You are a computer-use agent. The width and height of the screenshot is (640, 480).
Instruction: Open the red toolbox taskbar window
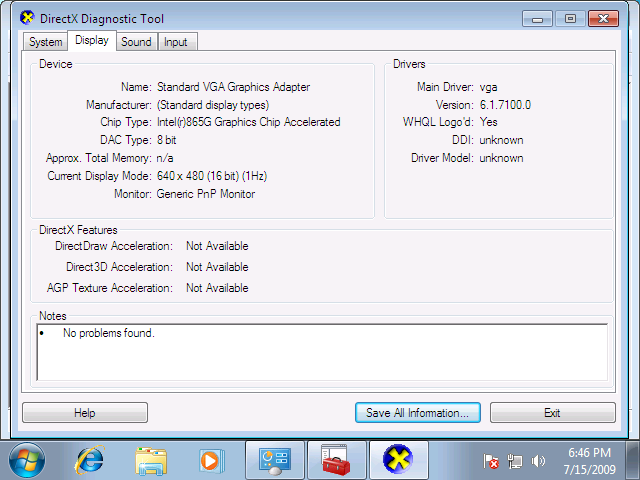pos(336,460)
